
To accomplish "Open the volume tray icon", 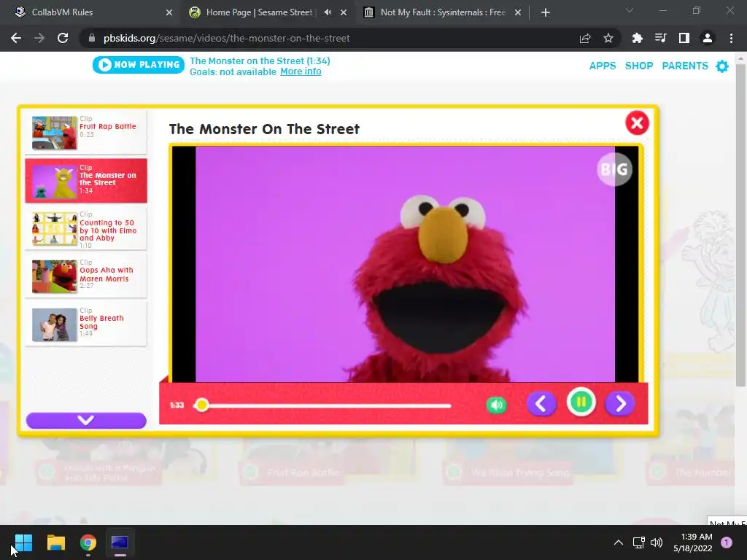I will point(657,542).
